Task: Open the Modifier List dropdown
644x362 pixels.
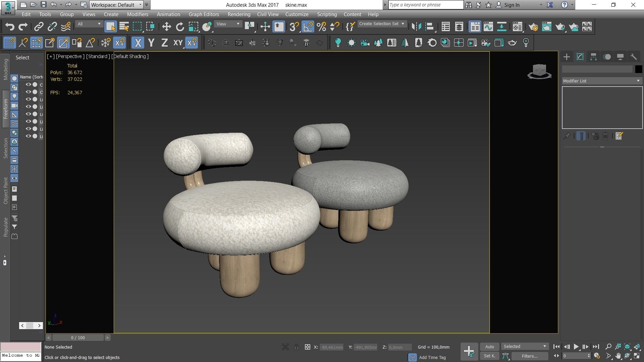Action: pos(602,81)
